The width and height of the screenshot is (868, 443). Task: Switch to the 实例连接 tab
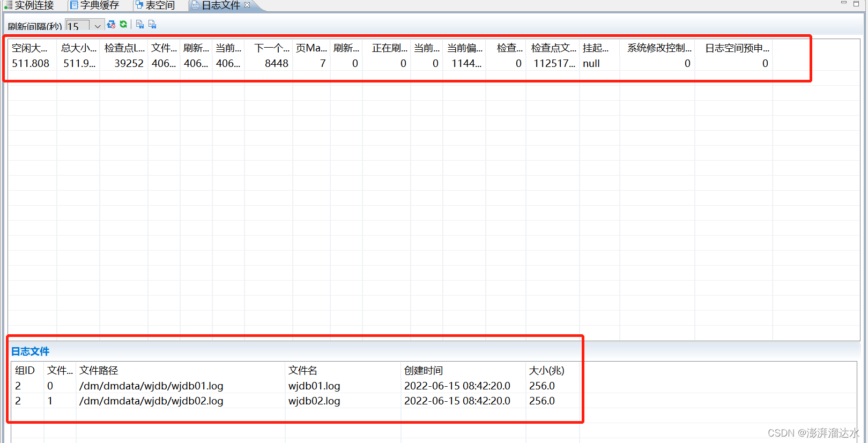pyautogui.click(x=29, y=5)
